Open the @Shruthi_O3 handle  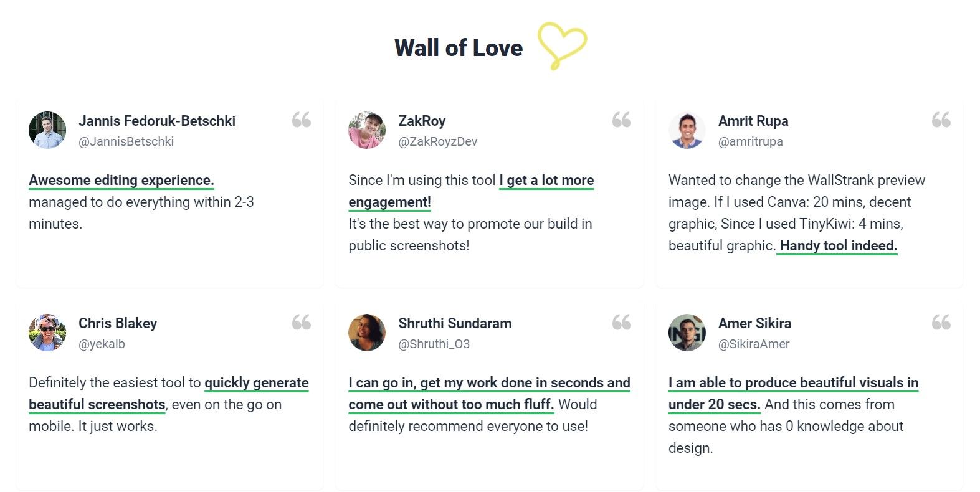[x=434, y=344]
